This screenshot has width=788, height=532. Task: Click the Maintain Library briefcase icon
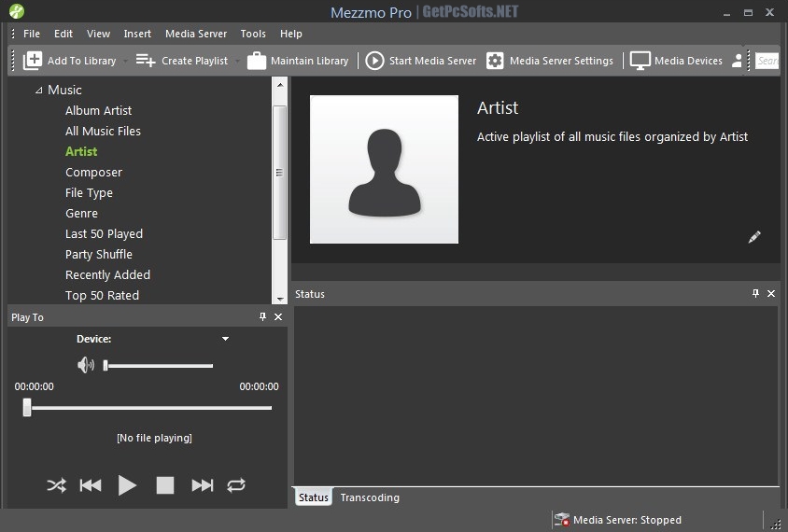257,61
